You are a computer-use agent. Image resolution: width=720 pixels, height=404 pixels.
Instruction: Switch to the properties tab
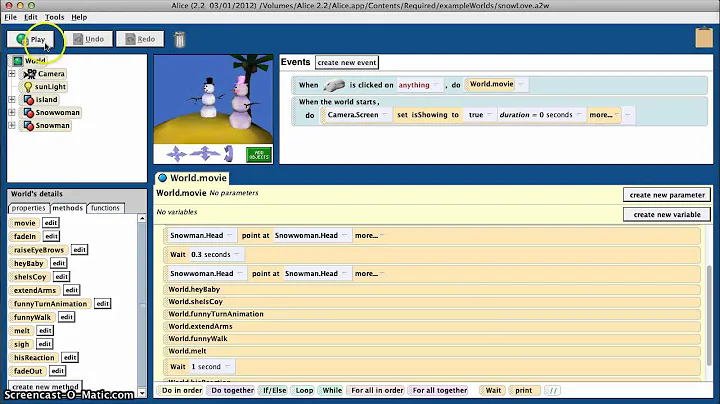pyautogui.click(x=28, y=208)
